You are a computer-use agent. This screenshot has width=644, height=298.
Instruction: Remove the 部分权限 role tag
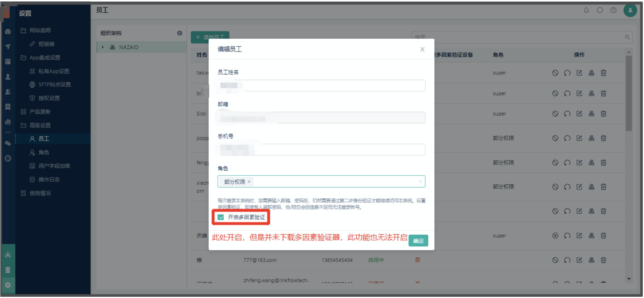(x=249, y=182)
